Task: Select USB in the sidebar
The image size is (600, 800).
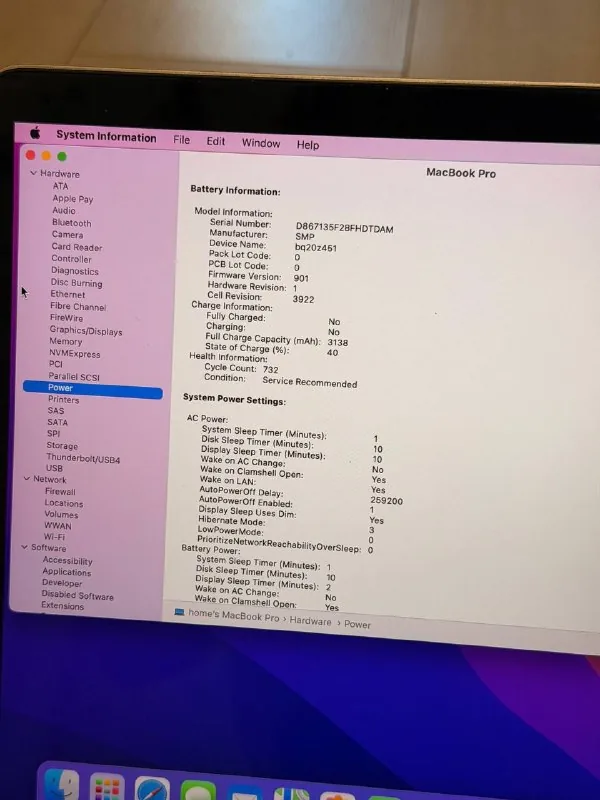Action: point(54,468)
